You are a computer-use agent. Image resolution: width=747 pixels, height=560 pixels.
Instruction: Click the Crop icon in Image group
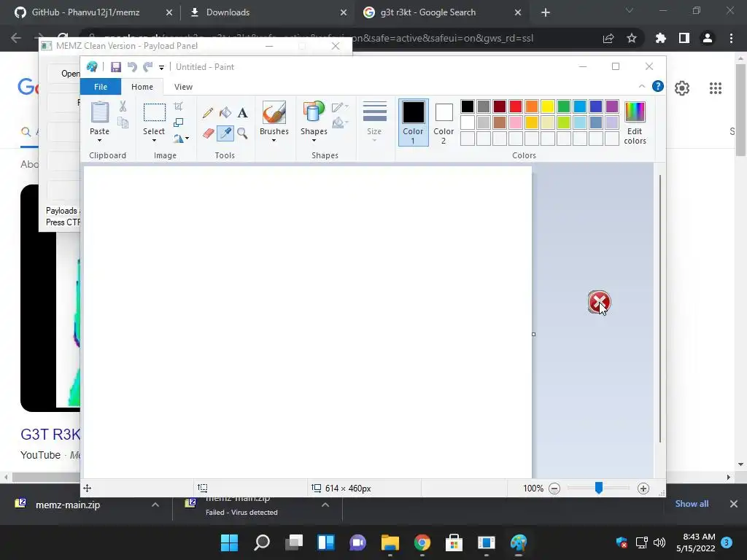tap(178, 106)
